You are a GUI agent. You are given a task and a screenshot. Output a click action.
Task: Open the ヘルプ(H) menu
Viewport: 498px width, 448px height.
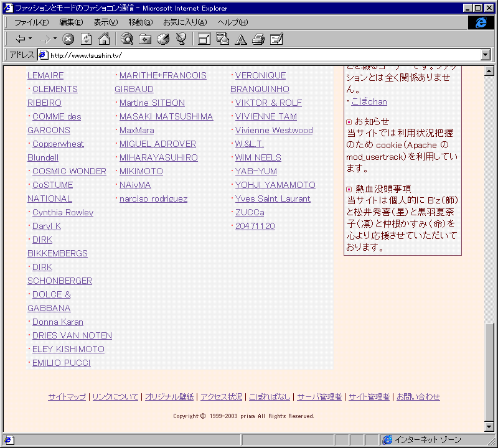pyautogui.click(x=232, y=22)
